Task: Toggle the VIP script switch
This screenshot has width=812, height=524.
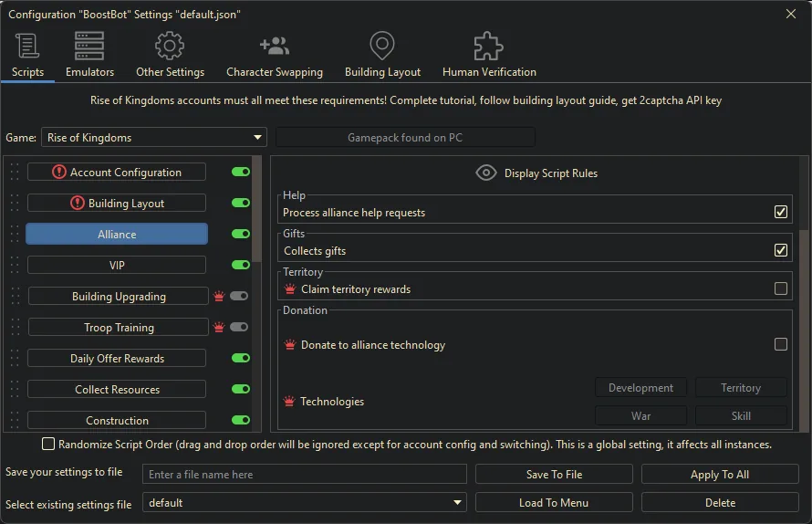Action: [x=241, y=265]
